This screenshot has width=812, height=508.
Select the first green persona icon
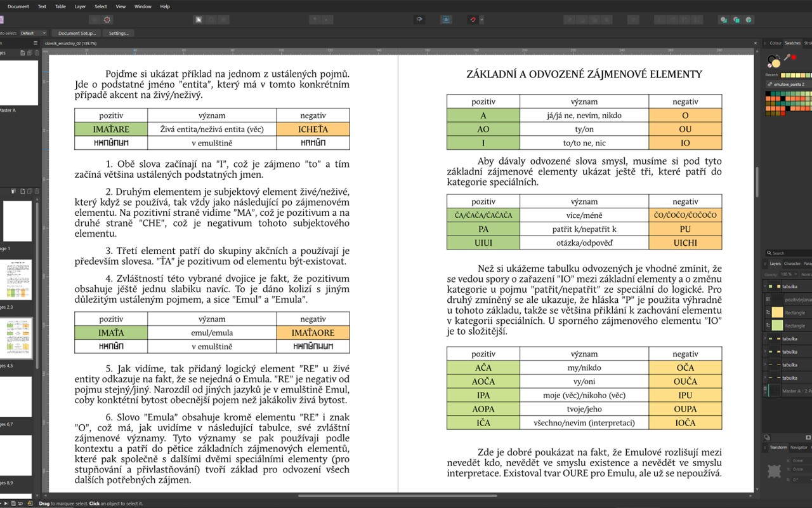point(723,20)
